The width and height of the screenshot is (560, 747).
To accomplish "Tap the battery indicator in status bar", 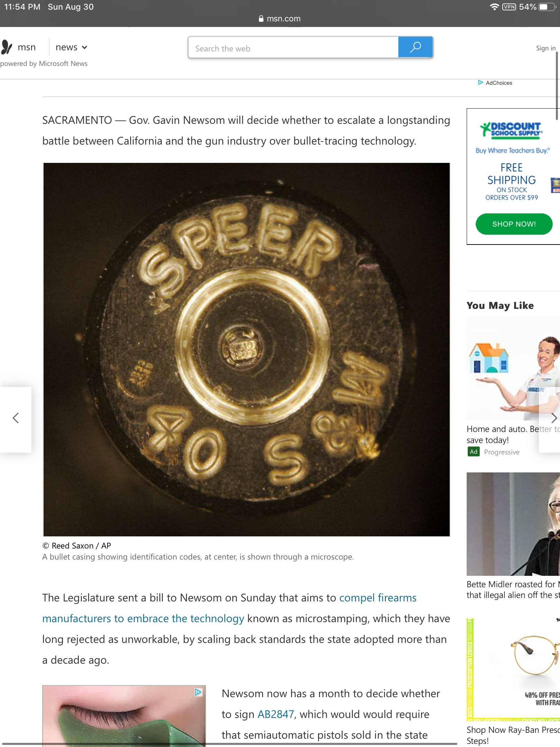I will click(x=547, y=7).
